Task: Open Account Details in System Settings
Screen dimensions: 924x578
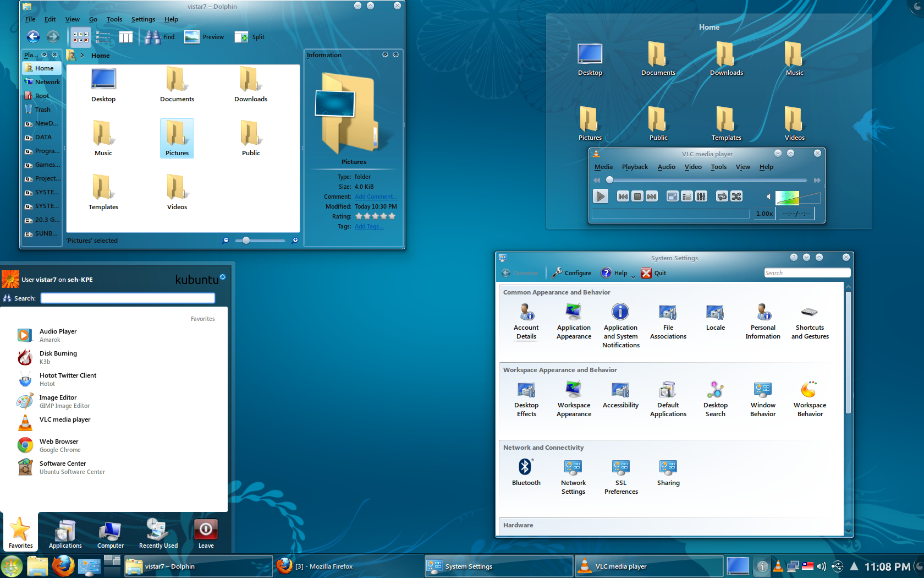Action: (526, 321)
